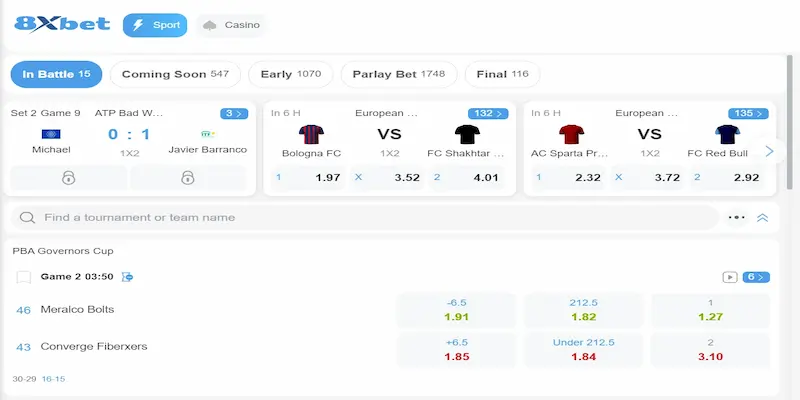The width and height of the screenshot is (800, 400).
Task: Click the AC Sparta red jersey icon
Action: pos(572,134)
